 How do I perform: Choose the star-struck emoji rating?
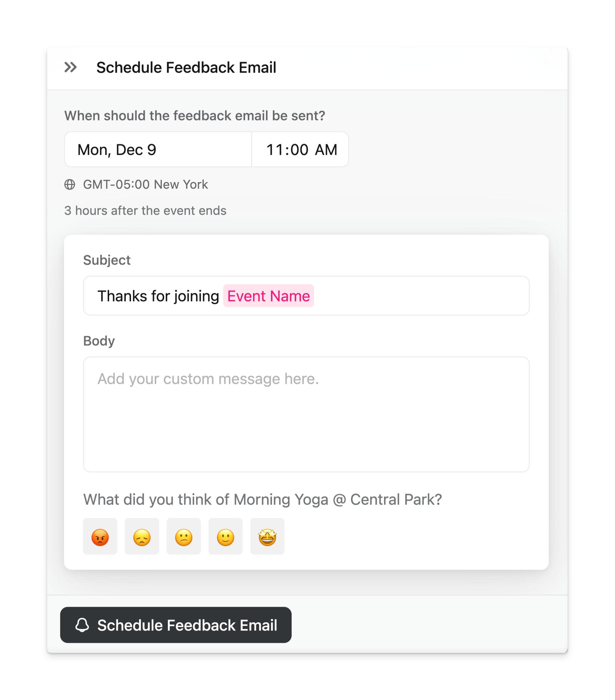267,537
